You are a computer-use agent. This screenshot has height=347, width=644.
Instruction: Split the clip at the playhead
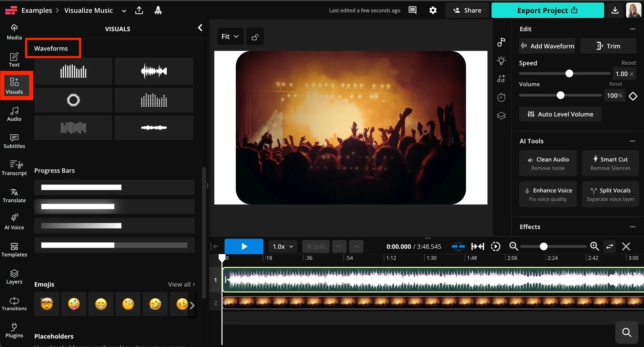tap(316, 246)
